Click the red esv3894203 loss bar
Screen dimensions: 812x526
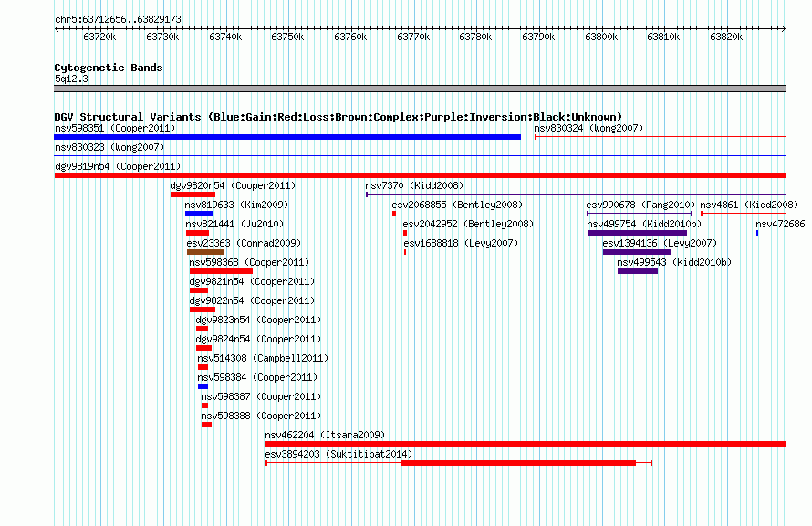(518, 463)
